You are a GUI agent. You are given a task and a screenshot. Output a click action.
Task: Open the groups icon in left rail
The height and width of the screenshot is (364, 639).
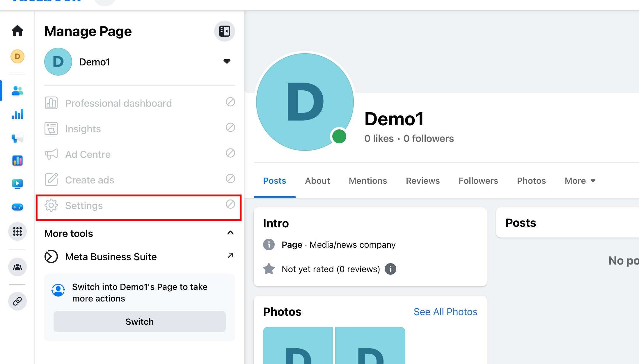pos(17,267)
